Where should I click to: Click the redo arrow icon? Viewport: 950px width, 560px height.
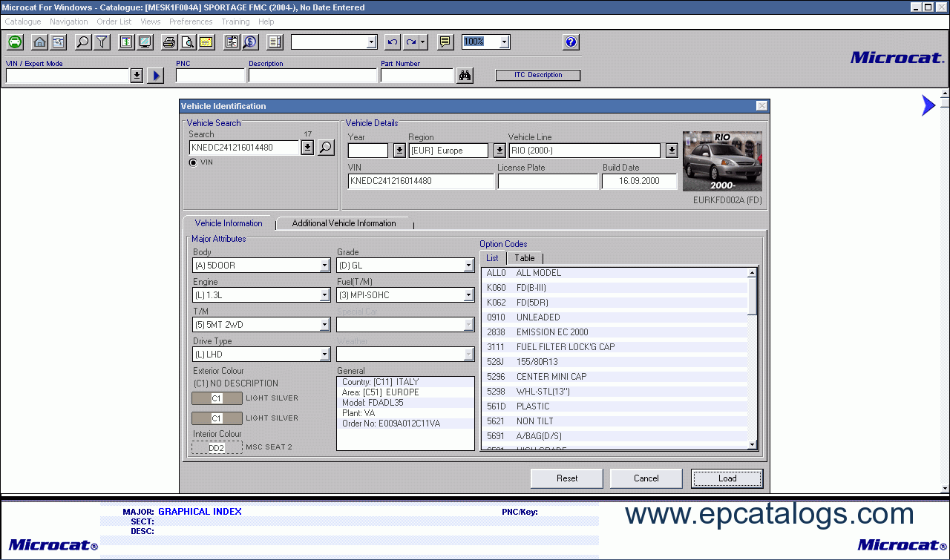410,42
